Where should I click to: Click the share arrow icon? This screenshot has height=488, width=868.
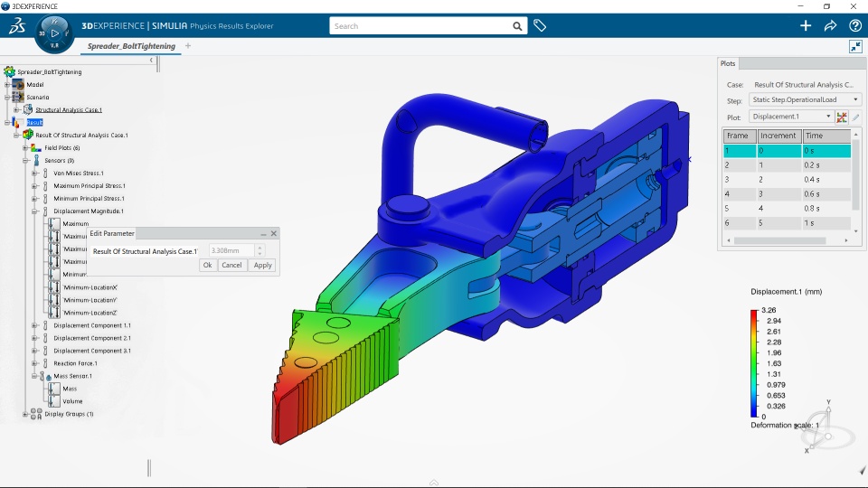pyautogui.click(x=830, y=25)
